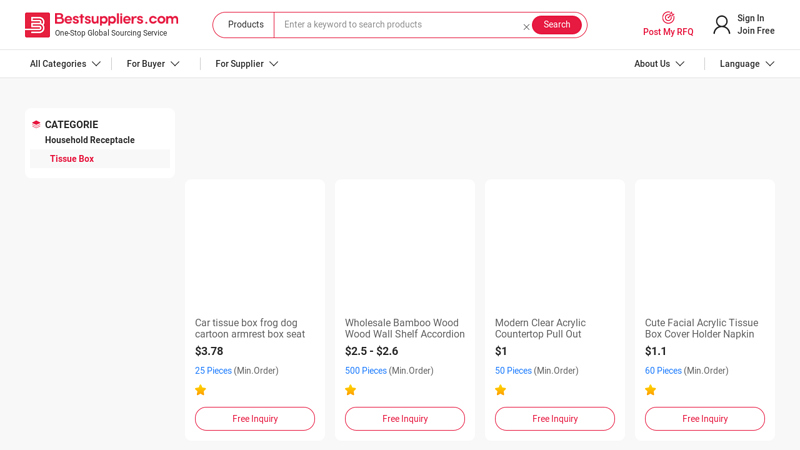Open the Sign In link
The height and width of the screenshot is (450, 800).
click(x=751, y=18)
